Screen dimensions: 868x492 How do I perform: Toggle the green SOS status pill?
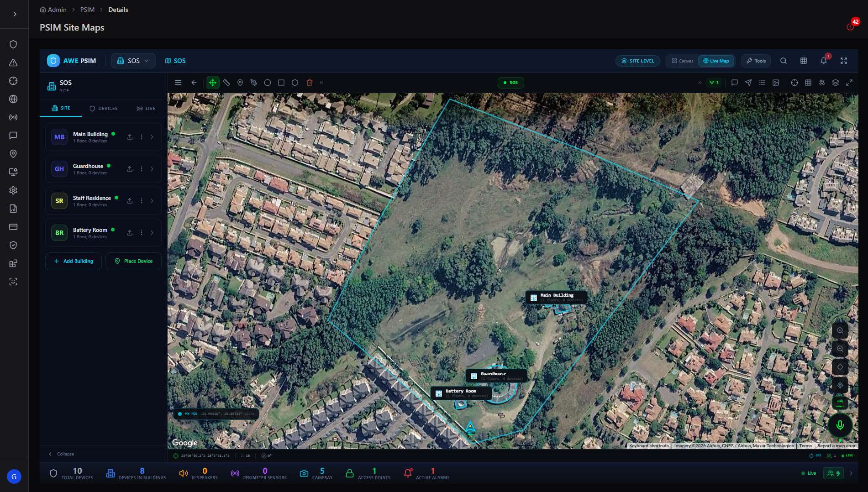pos(510,83)
